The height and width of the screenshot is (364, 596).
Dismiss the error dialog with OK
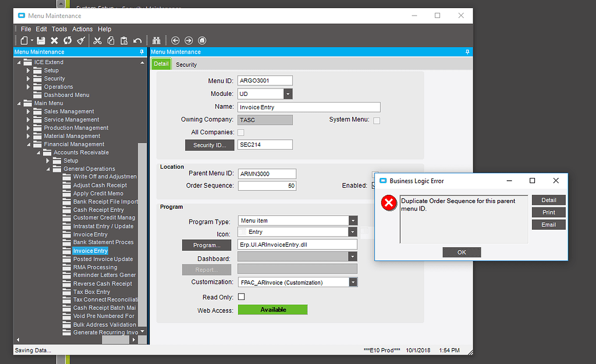point(462,252)
